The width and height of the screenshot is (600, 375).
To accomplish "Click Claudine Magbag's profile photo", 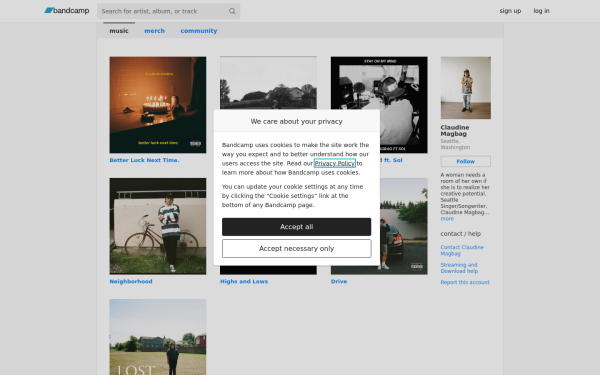I will coord(466,88).
